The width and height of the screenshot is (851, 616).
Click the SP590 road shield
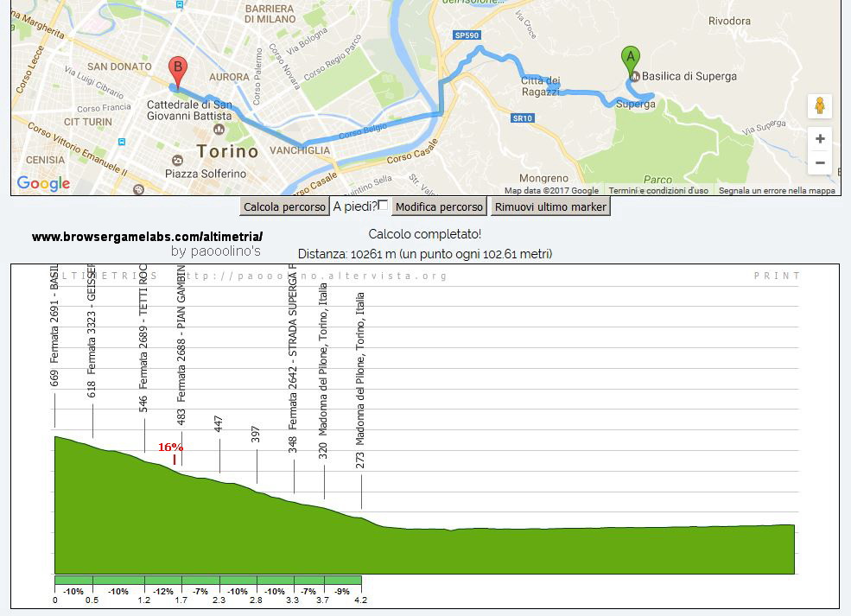click(x=467, y=35)
